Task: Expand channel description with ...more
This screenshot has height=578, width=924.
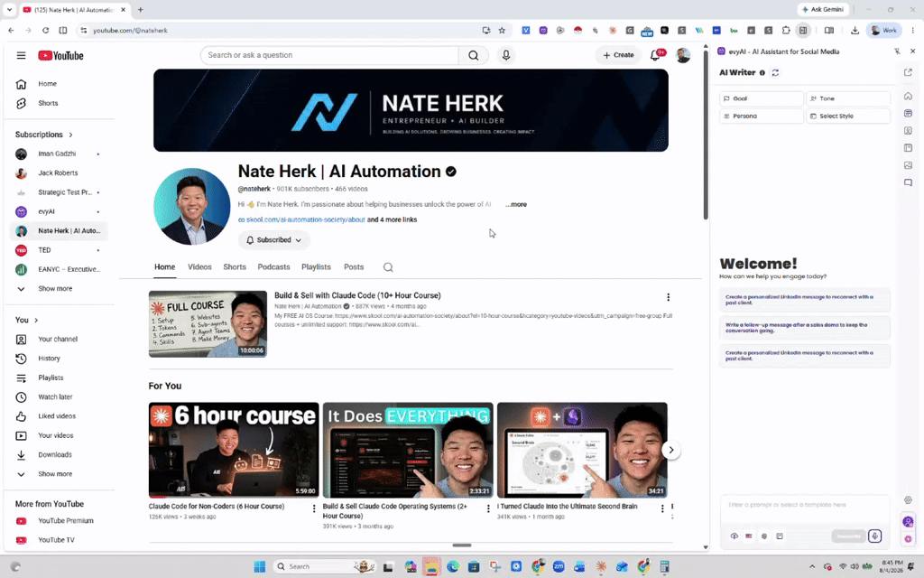Action: (516, 205)
